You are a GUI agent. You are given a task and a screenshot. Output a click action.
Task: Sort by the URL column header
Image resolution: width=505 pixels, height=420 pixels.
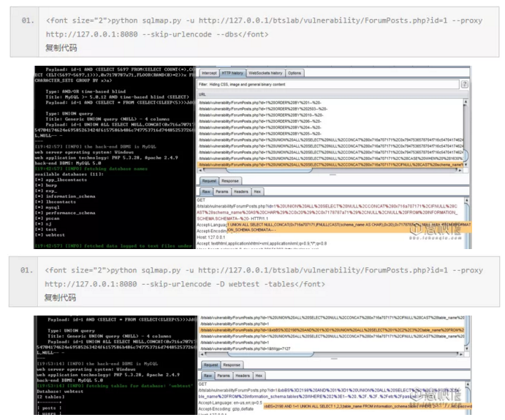pos(333,95)
